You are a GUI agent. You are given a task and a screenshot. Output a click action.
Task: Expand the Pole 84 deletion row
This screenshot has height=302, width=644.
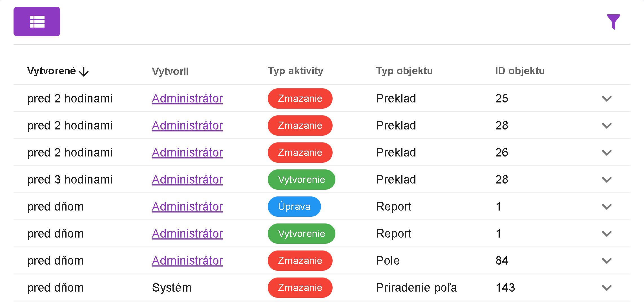tap(607, 261)
